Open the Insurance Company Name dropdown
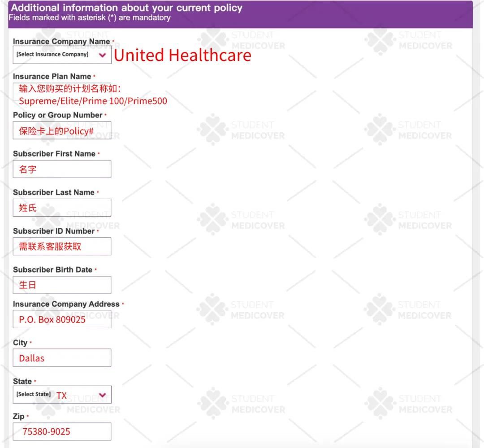484x448 pixels. [62, 55]
